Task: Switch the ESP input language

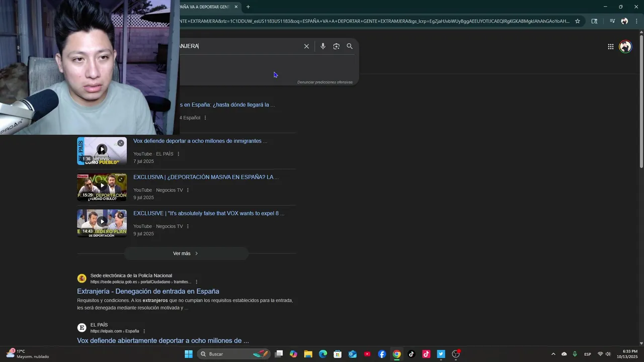Action: click(x=588, y=354)
